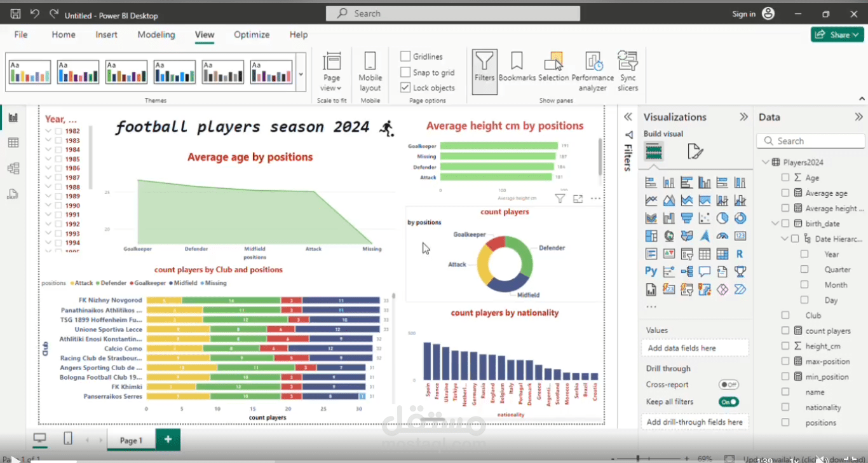Open Model view in left sidebar

[13, 169]
